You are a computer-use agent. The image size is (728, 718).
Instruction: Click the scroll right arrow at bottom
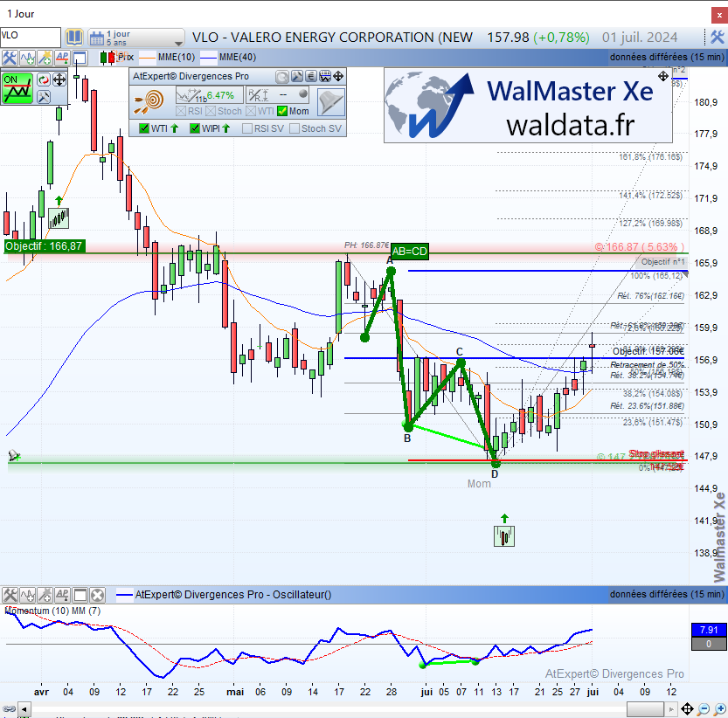(x=670, y=709)
